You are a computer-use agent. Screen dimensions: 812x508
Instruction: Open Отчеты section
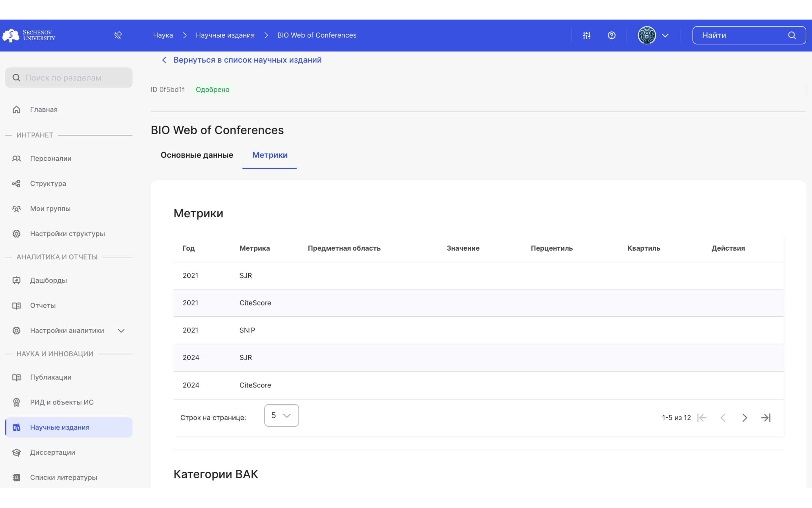point(69,305)
